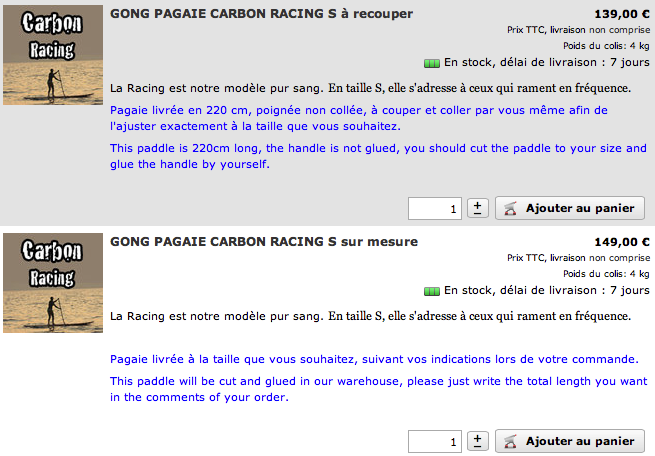Viewport: 655px width, 456px height.
Task: Open the Carbon Racing thumbnail of the 'sur mesure' product
Action: click(53, 283)
